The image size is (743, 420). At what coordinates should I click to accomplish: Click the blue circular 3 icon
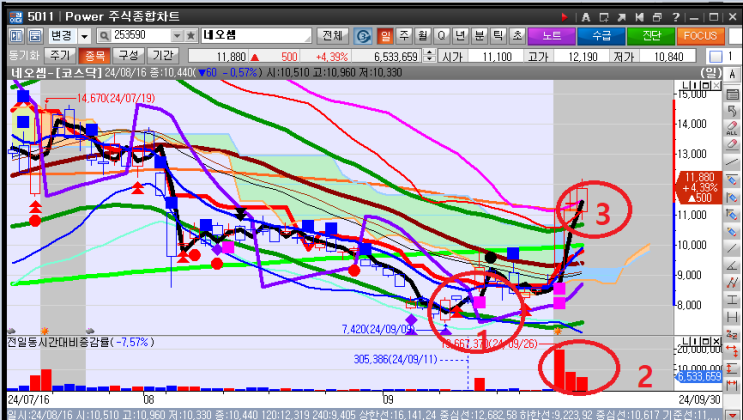tap(363, 36)
